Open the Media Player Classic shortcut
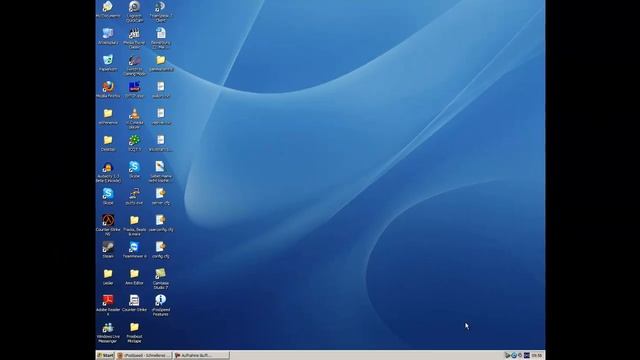Viewport: 640px width, 360px height. tap(134, 33)
